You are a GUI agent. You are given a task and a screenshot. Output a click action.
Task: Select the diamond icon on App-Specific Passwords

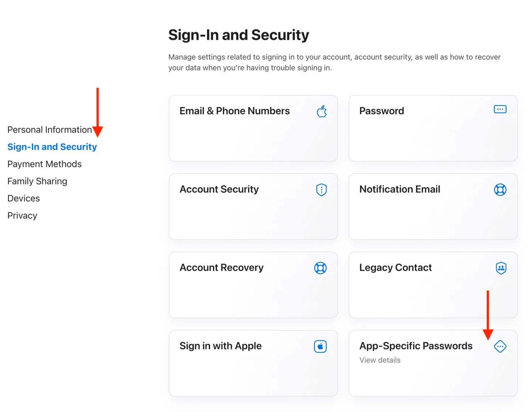pos(500,346)
